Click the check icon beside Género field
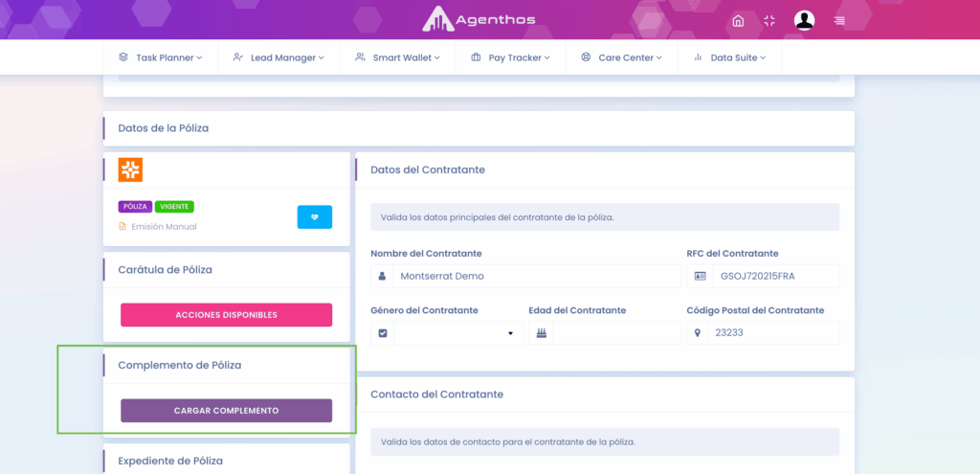Viewport: 980px width, 474px height. point(383,332)
